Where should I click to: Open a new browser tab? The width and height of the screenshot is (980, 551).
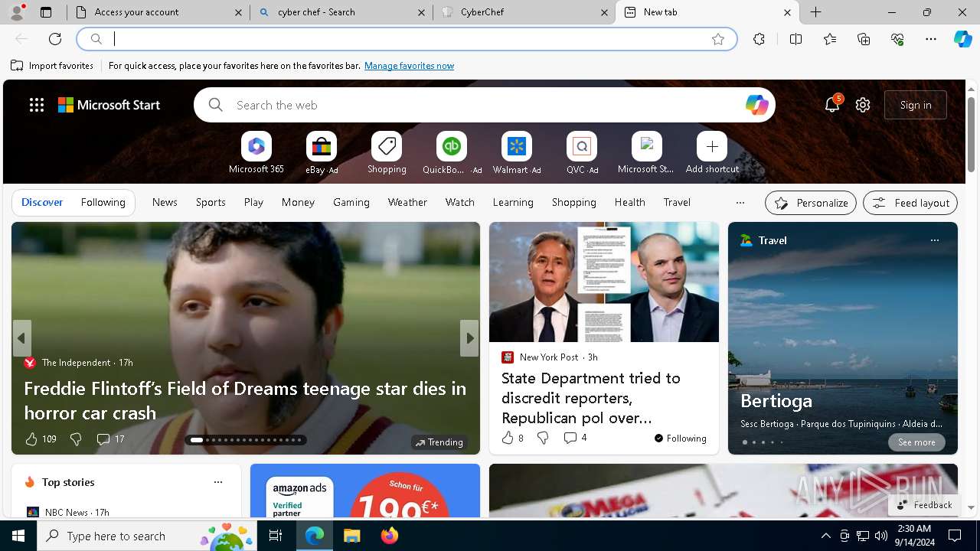pos(816,12)
